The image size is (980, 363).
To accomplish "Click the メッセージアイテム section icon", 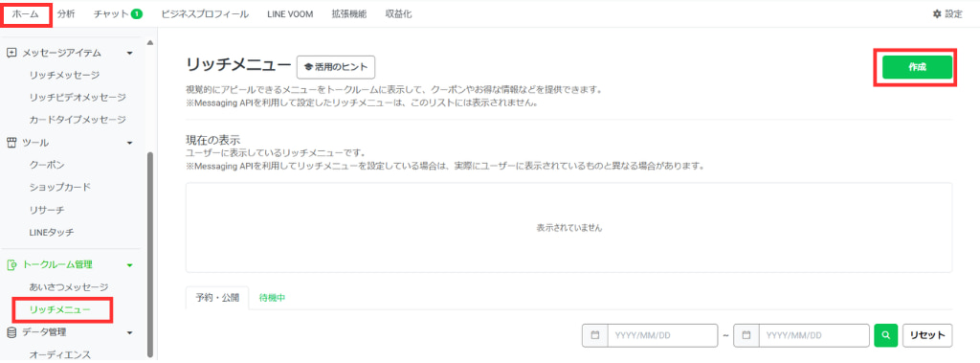I will pos(11,54).
